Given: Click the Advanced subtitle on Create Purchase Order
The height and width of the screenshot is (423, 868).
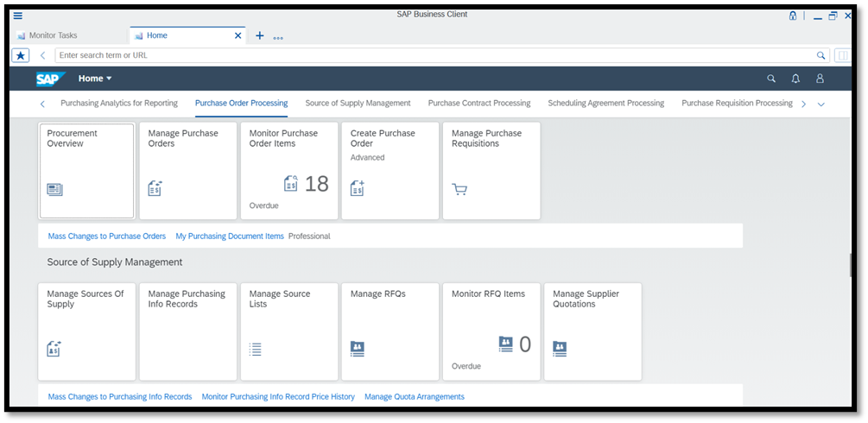Looking at the screenshot, I should click(368, 157).
